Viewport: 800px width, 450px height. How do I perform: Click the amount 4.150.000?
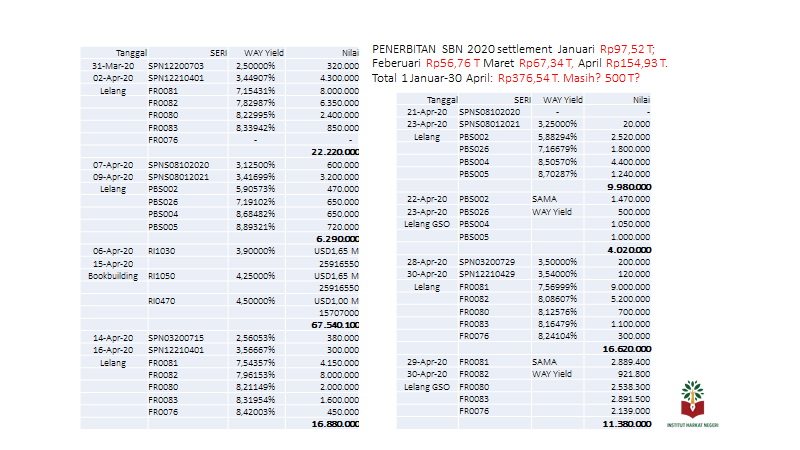point(339,363)
